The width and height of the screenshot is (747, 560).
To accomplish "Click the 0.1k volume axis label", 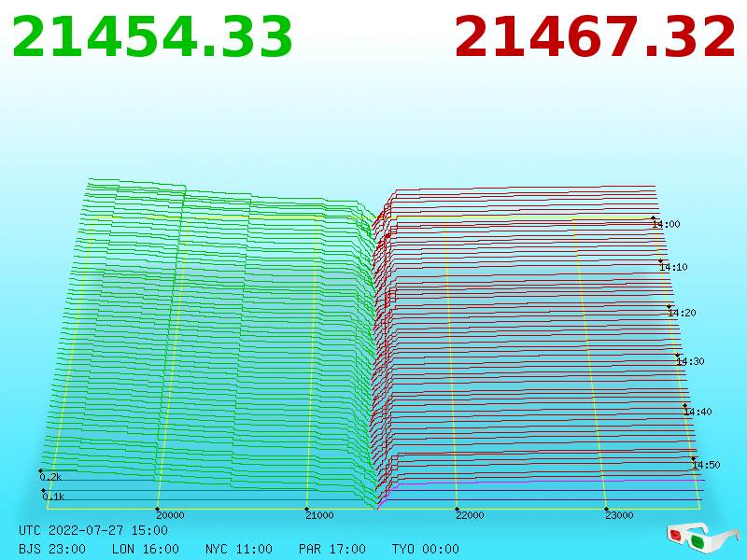I will (x=53, y=497).
